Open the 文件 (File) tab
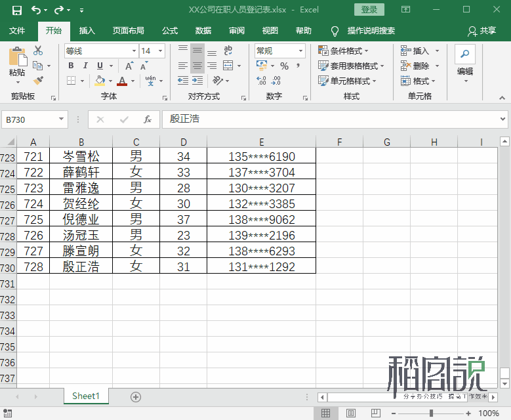This screenshot has height=420, width=511. tap(17, 31)
